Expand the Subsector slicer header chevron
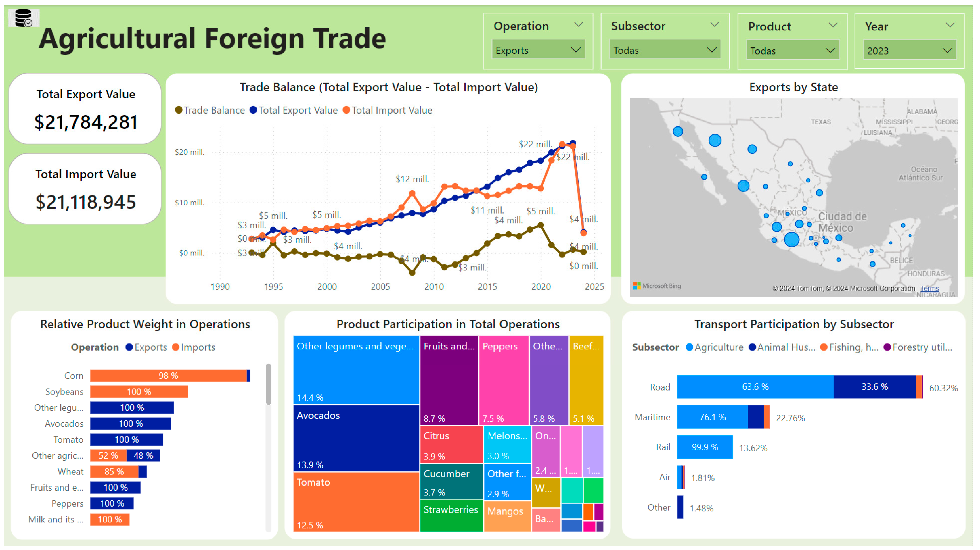980x550 pixels. (714, 25)
